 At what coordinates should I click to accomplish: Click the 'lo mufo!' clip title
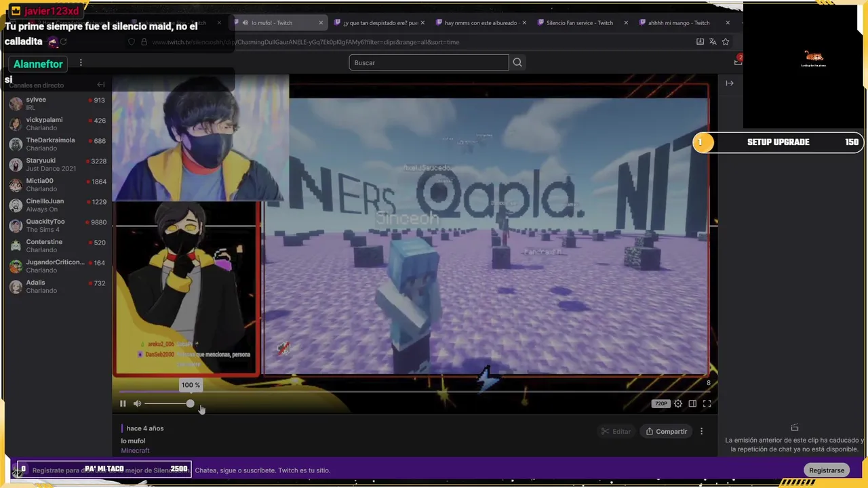click(x=133, y=441)
